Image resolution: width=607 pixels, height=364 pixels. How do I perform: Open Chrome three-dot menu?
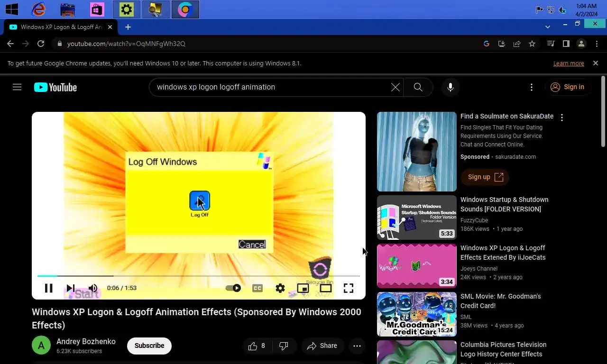coord(596,44)
